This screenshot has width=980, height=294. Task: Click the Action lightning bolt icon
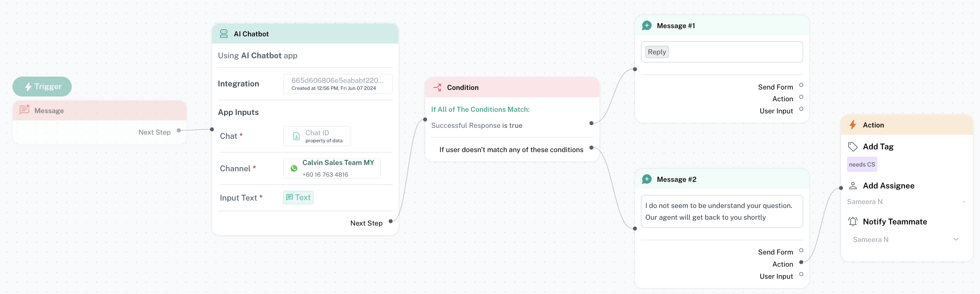tap(853, 125)
